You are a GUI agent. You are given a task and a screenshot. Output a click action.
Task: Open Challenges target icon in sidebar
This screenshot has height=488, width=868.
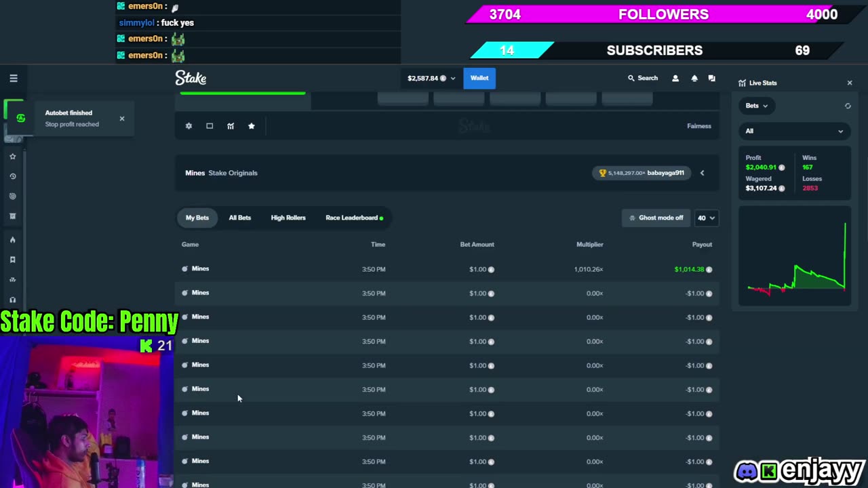tap(12, 197)
